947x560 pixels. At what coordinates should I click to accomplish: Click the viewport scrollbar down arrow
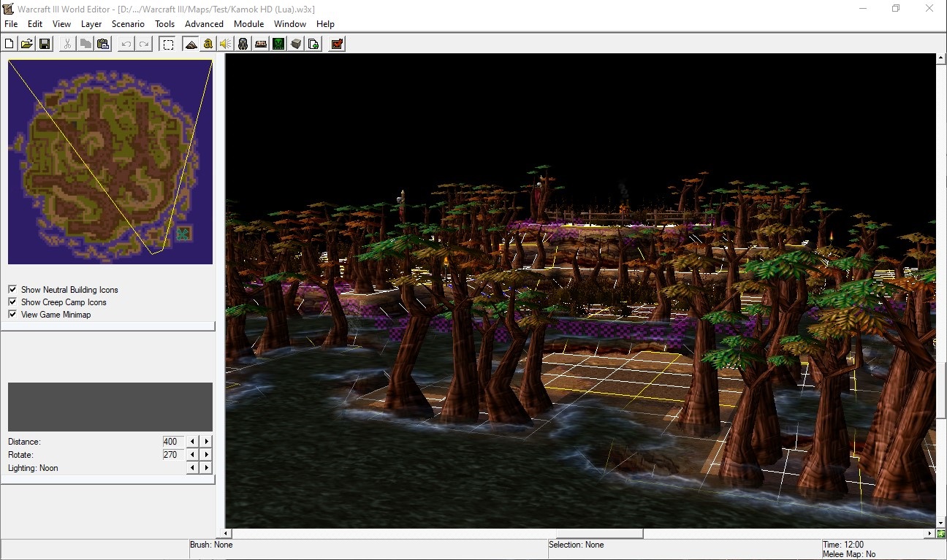click(940, 523)
